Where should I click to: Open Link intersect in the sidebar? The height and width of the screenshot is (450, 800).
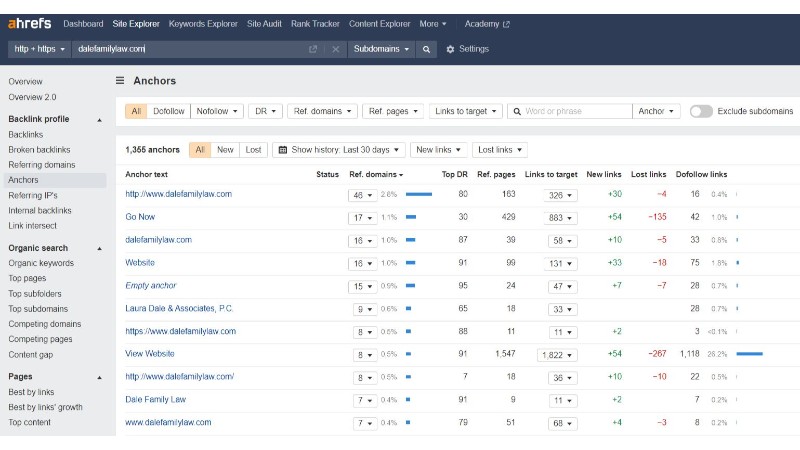point(32,226)
